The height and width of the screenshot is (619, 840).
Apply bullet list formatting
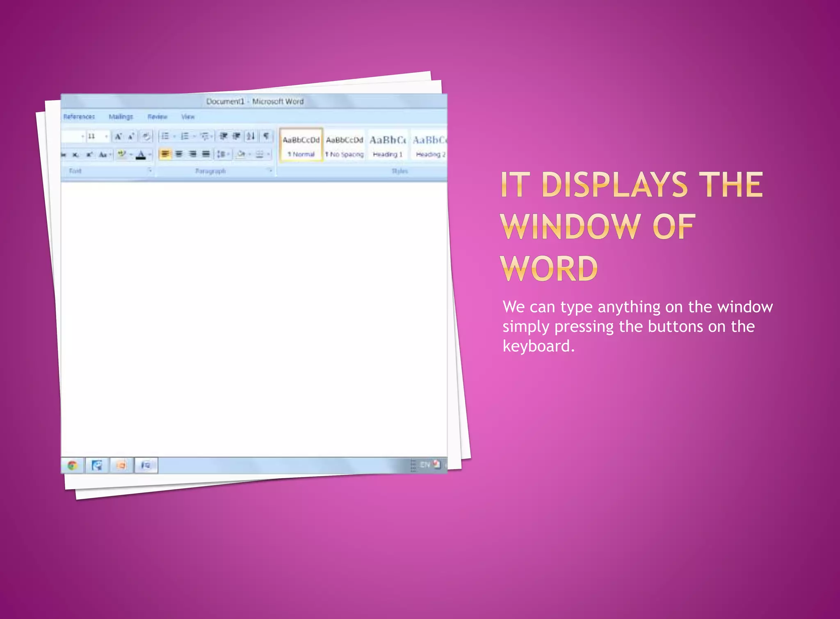pyautogui.click(x=165, y=136)
